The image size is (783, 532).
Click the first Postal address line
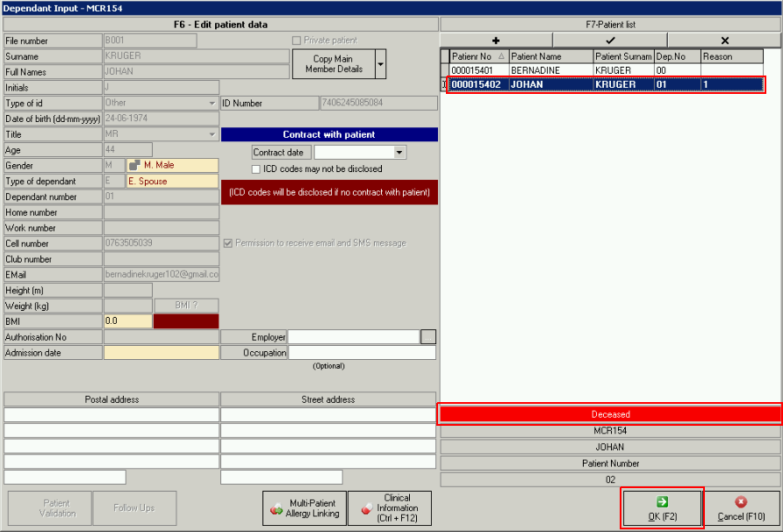(111, 415)
